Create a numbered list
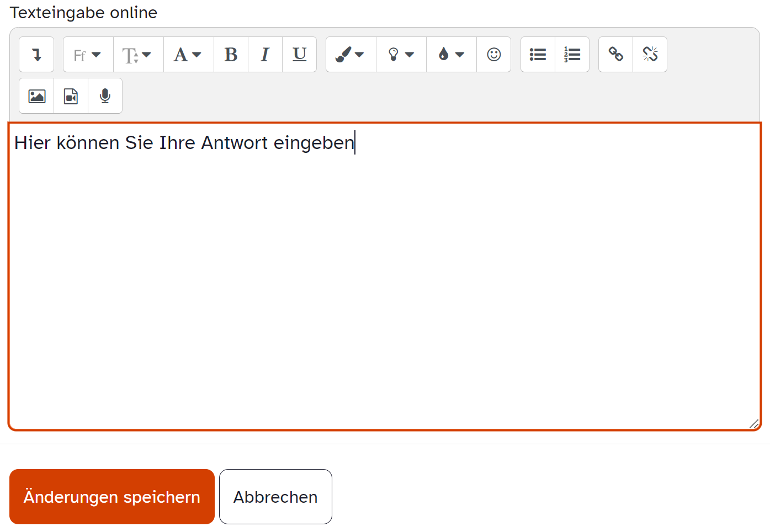The image size is (770, 532). [x=572, y=54]
